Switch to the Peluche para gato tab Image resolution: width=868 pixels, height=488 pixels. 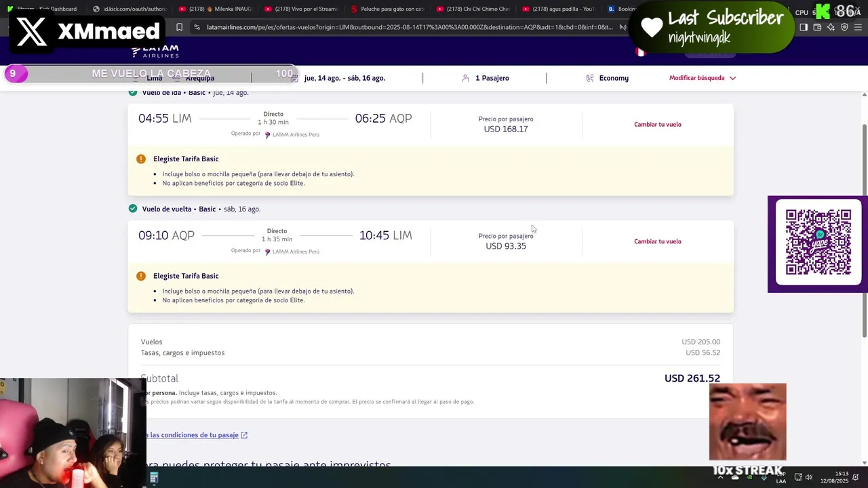pos(387,9)
